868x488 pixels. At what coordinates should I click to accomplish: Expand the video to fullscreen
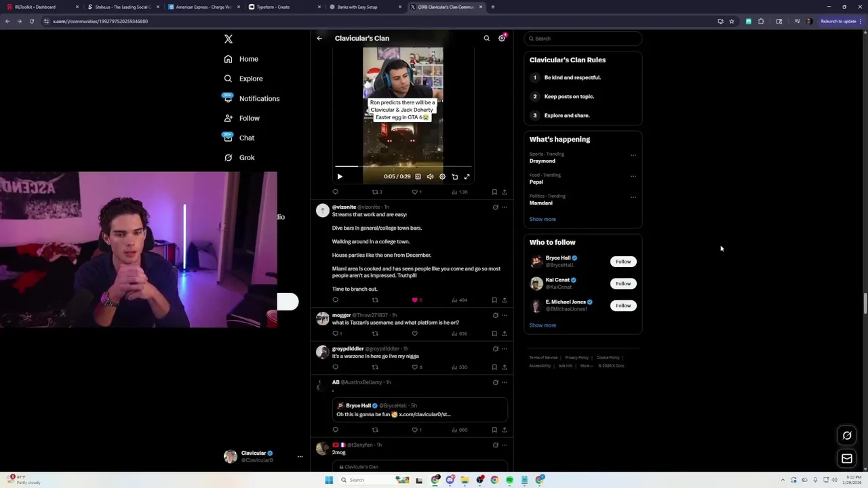tap(467, 176)
